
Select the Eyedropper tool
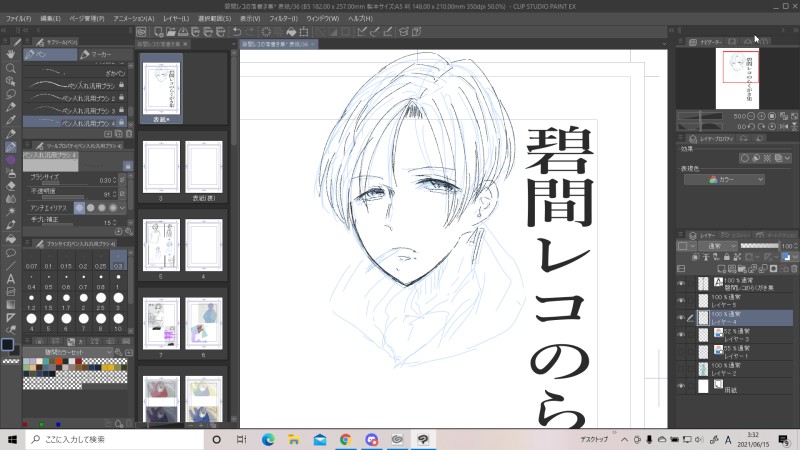coord(10,120)
